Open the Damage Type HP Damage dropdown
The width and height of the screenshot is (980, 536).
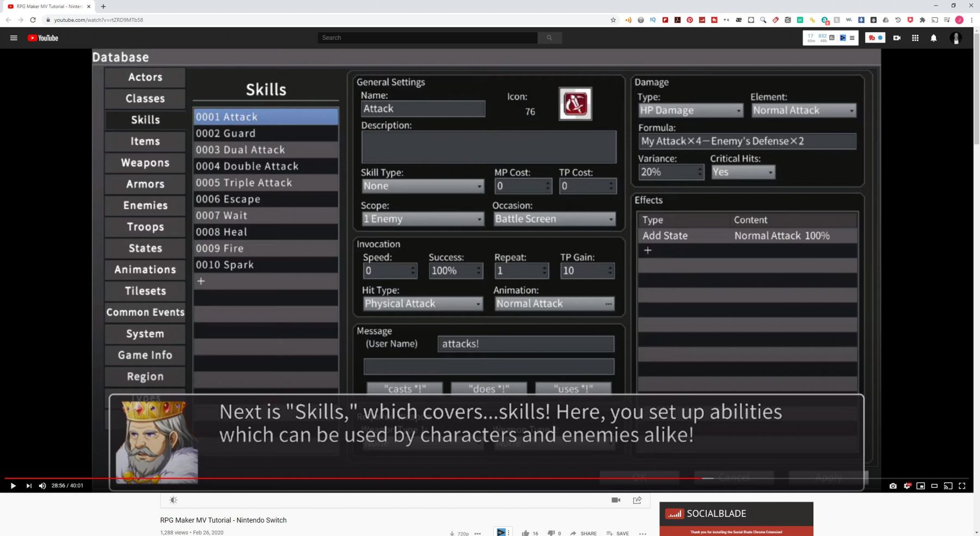[x=690, y=111]
